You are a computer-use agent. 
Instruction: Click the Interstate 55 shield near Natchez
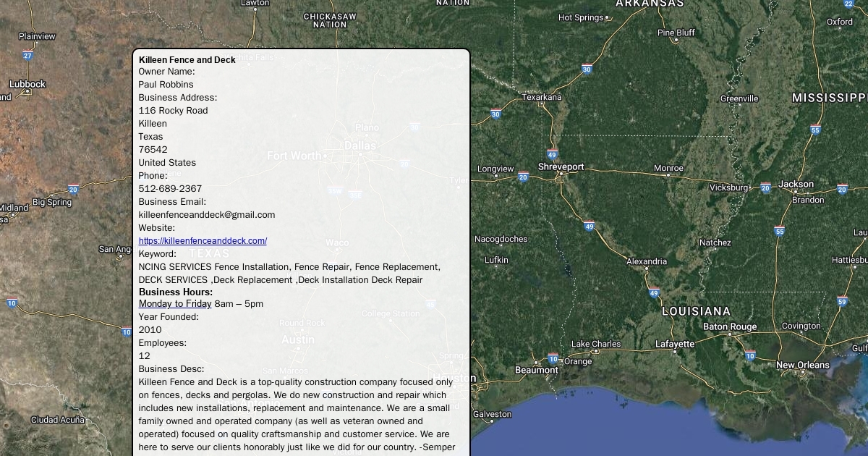pyautogui.click(x=779, y=231)
